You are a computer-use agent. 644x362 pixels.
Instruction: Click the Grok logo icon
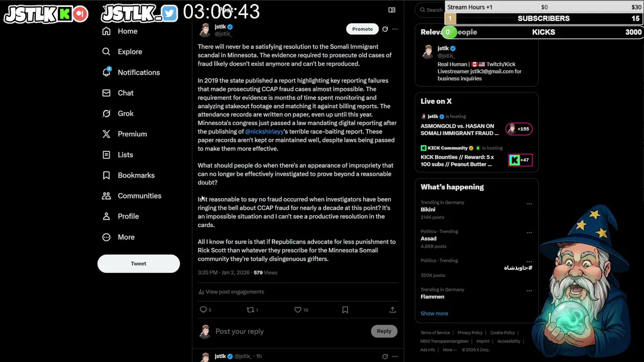coord(106,114)
